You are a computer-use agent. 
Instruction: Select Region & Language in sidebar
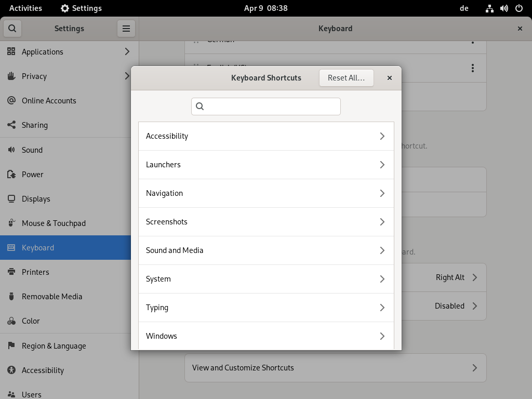(54, 346)
